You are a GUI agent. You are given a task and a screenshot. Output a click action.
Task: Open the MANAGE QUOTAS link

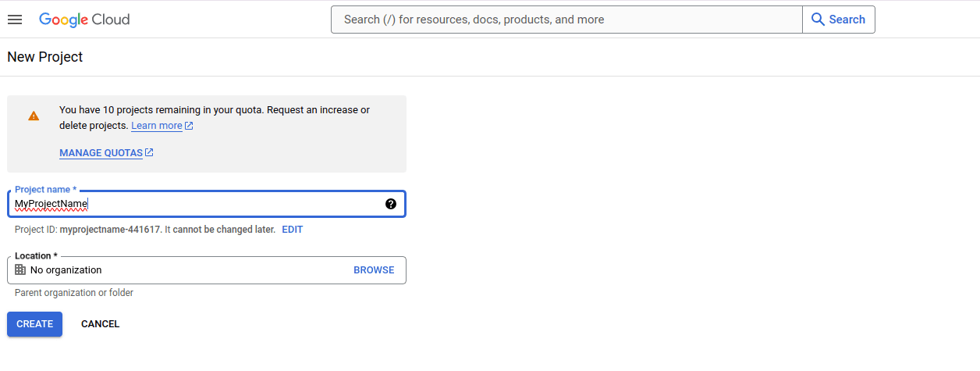point(101,153)
